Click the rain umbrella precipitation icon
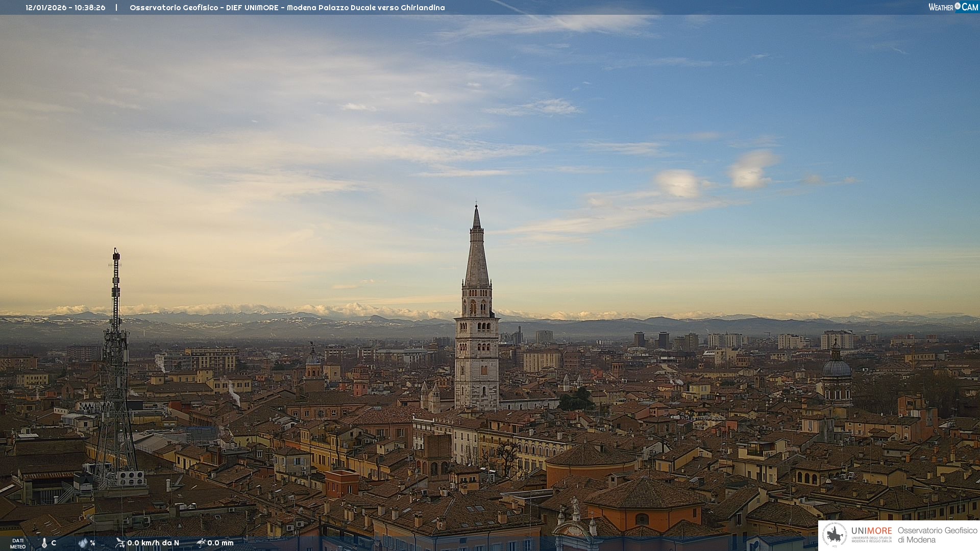The image size is (980, 551). [x=201, y=543]
